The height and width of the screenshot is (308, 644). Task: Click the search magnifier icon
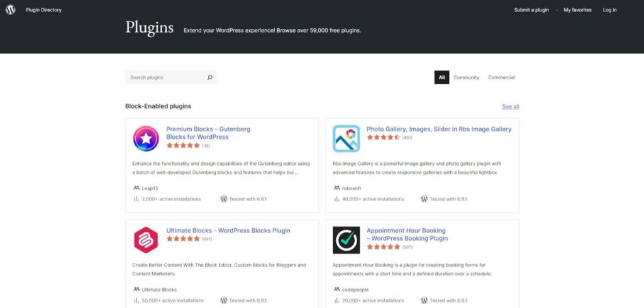pos(210,77)
